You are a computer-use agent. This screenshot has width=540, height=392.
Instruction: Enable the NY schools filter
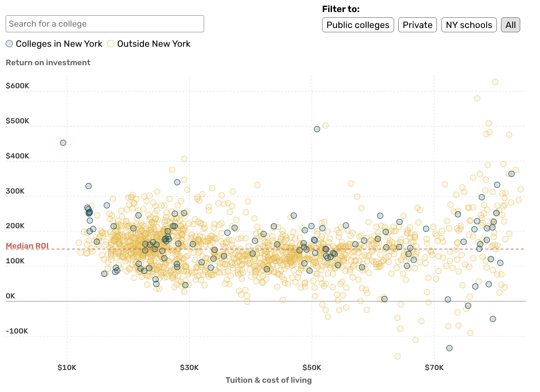(x=469, y=25)
